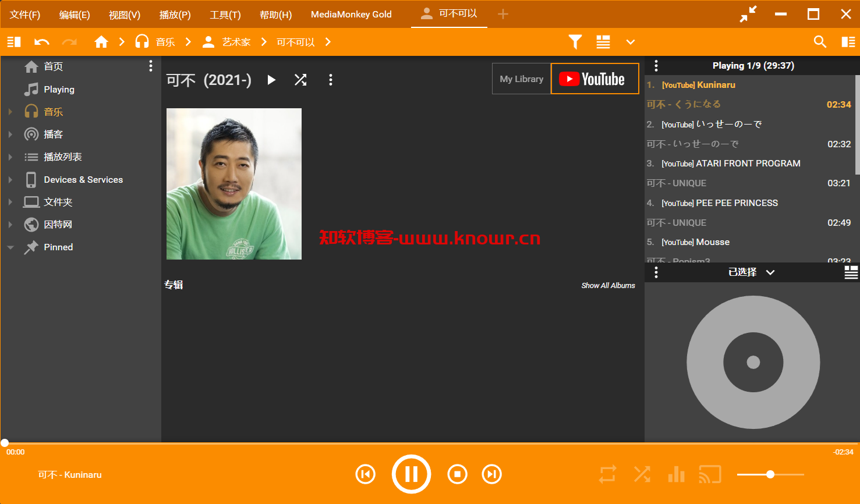Open the 工具(T) menu
This screenshot has height=504, width=860.
pyautogui.click(x=225, y=15)
